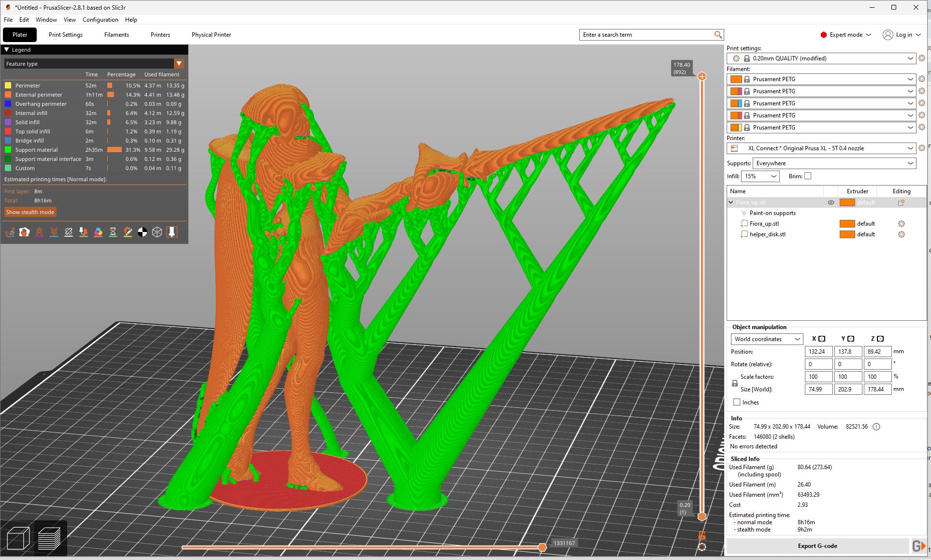Toggle scale factors lock icon

click(735, 383)
